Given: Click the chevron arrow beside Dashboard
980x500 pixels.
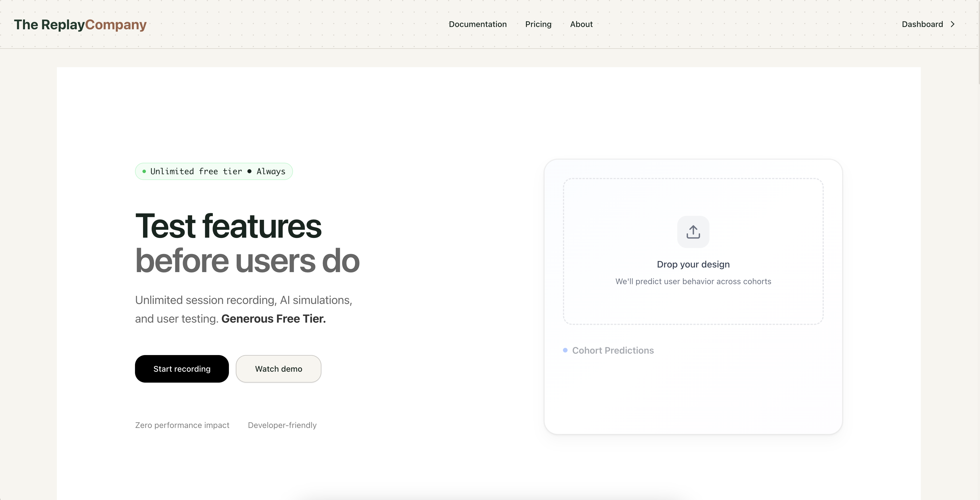Looking at the screenshot, I should click(x=952, y=24).
